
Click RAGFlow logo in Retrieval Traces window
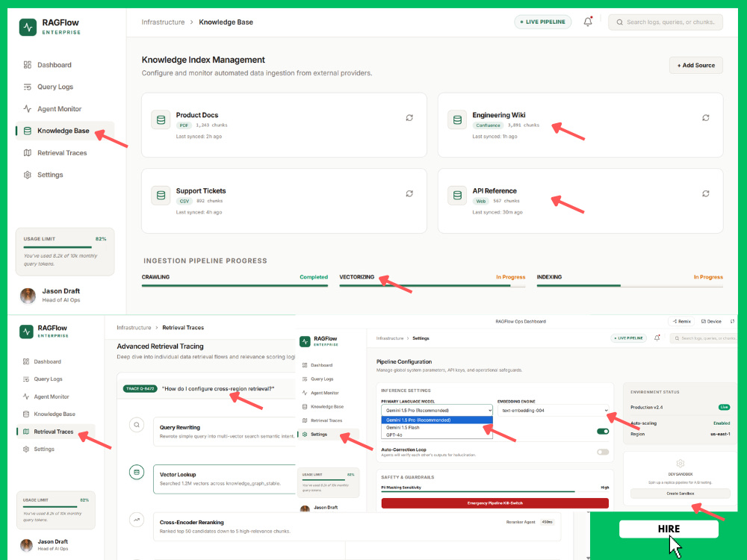coord(27,332)
